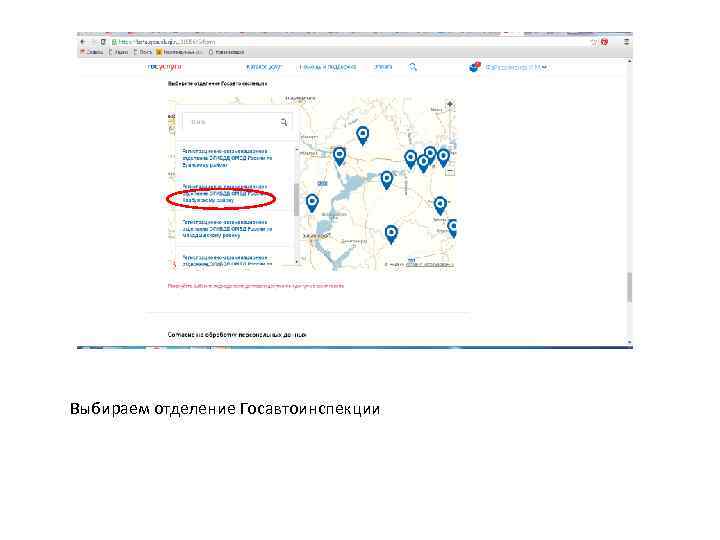The image size is (720, 540).
Task: Open the Каталог услуг menu item
Action: coord(264,67)
